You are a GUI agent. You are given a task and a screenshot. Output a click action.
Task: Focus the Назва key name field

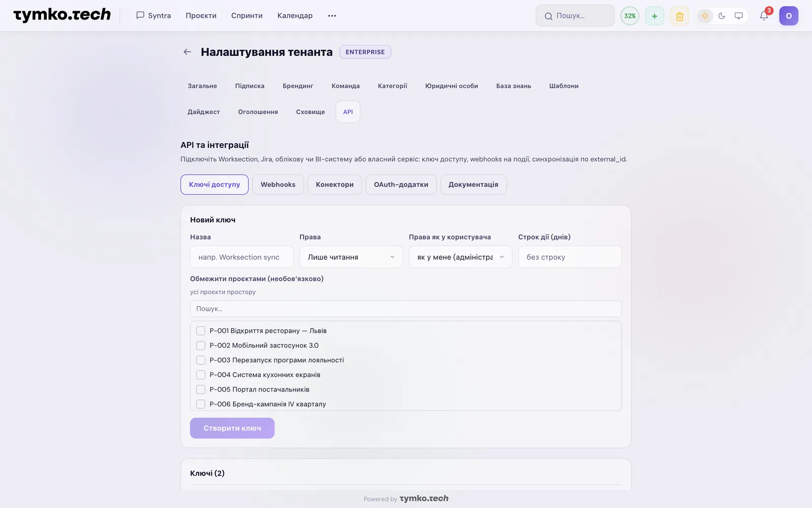[242, 257]
